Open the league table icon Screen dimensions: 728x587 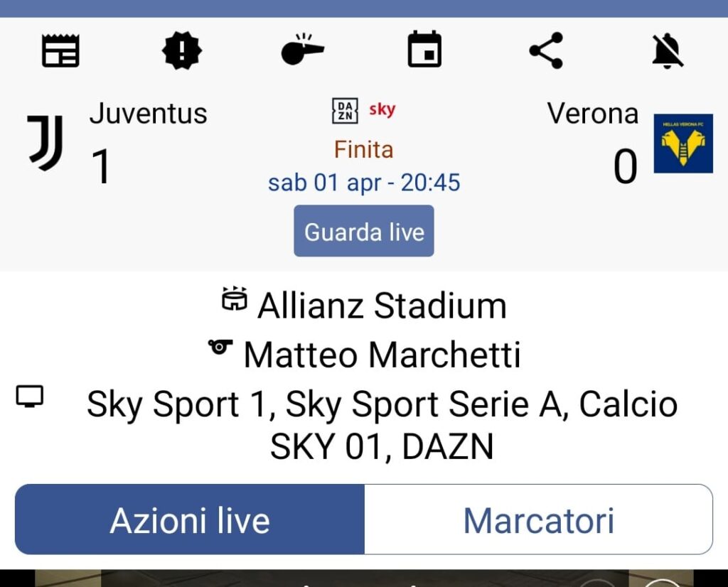pos(60,51)
